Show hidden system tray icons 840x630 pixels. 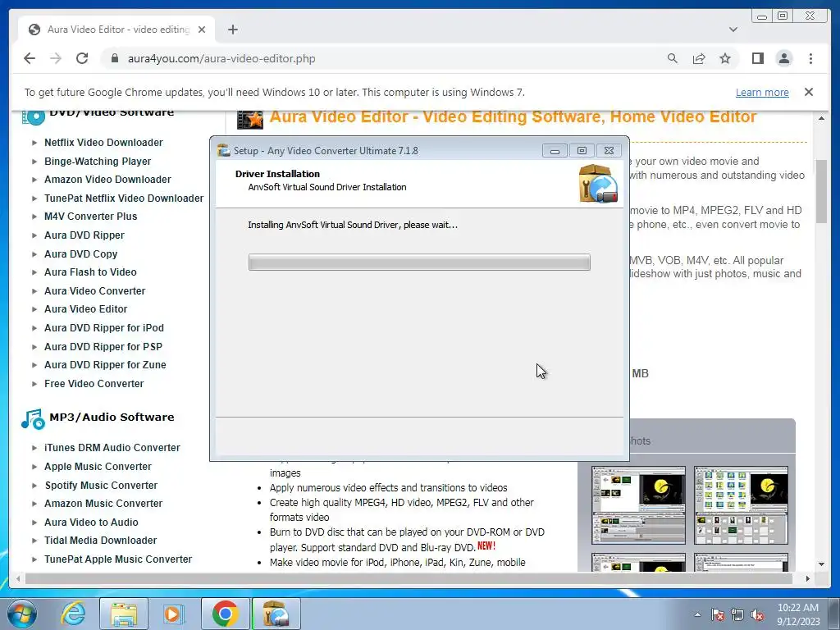(697, 614)
